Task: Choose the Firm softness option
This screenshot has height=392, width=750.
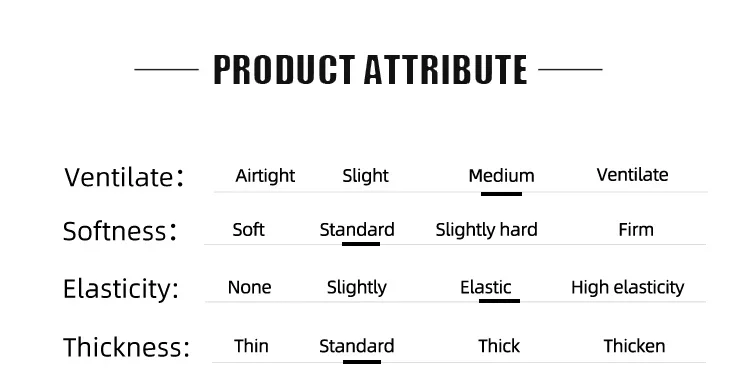Action: (x=636, y=230)
